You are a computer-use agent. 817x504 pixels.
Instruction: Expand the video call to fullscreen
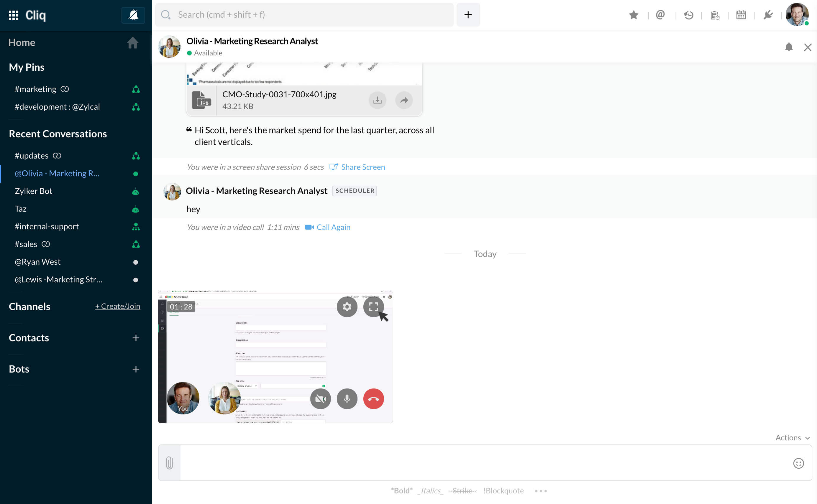point(373,307)
